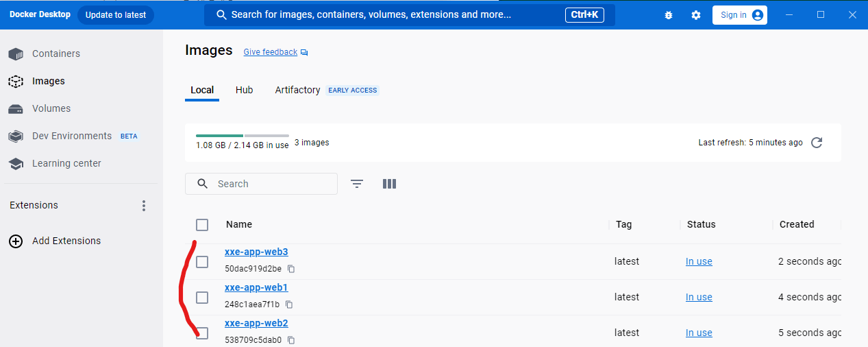Open the xxe-app-web3 image link
Viewport: 868px width, 347px height.
coord(256,252)
